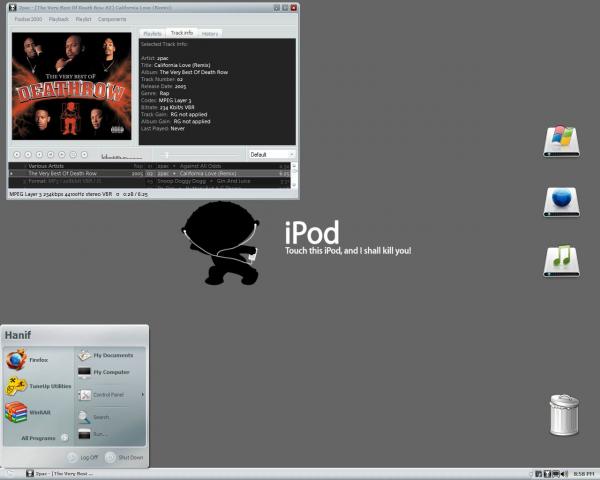Open the trash can on desktop
This screenshot has height=480, width=600.
564,415
